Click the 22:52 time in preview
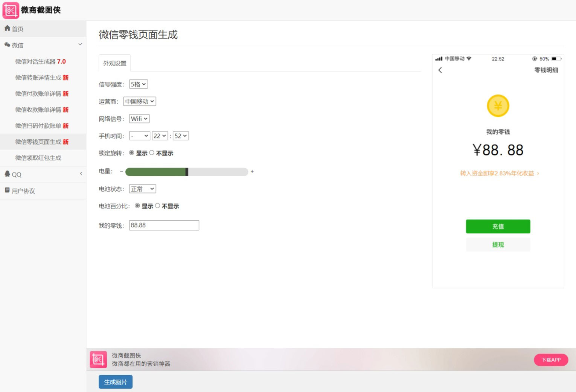576x392 pixels. [x=498, y=59]
